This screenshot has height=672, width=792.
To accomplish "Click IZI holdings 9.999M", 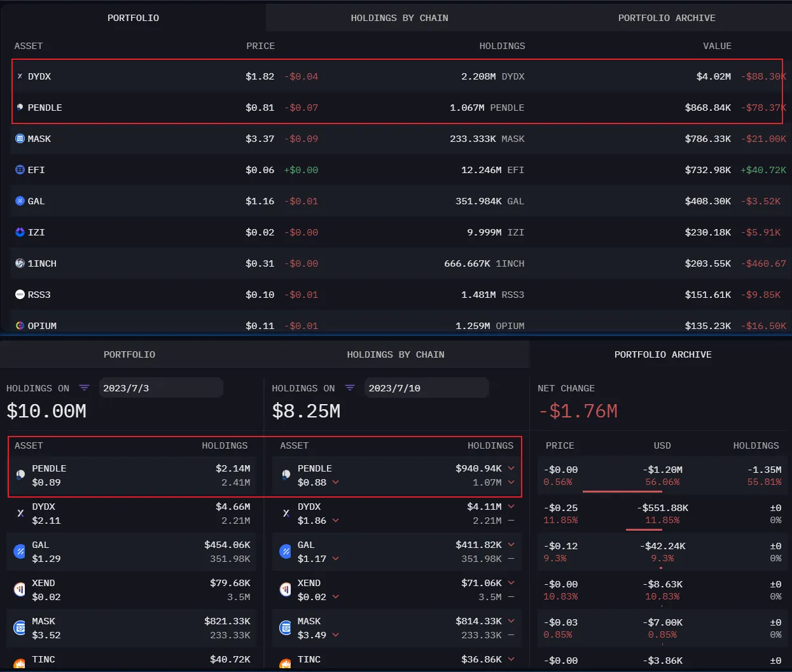I will click(484, 232).
